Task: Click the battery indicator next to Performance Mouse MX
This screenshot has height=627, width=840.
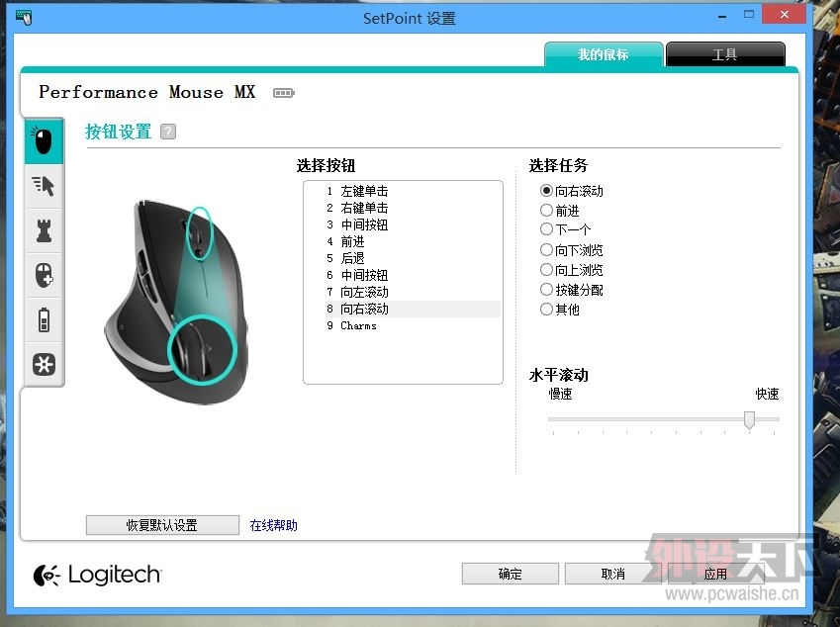Action: tap(283, 93)
